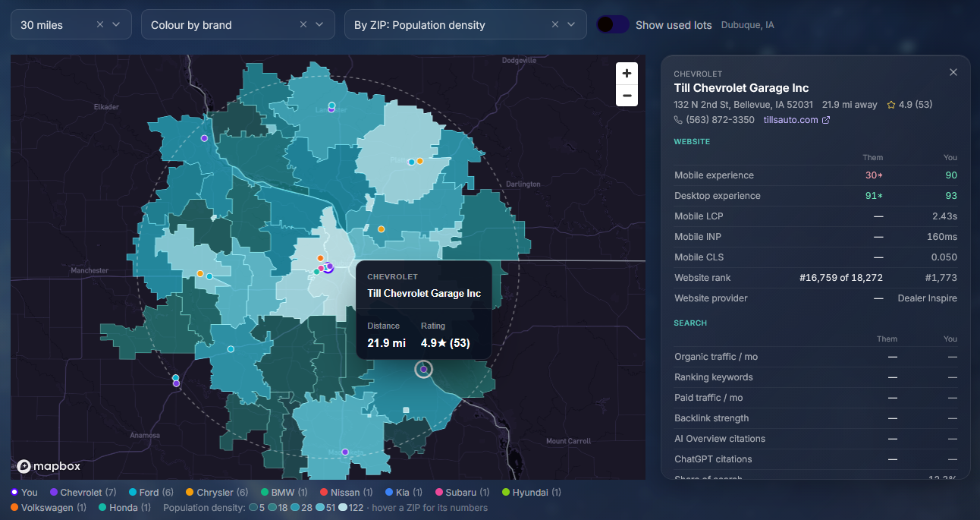Viewport: 980px width, 520px height.
Task: Click the Honda (1) legend entry
Action: (125, 508)
